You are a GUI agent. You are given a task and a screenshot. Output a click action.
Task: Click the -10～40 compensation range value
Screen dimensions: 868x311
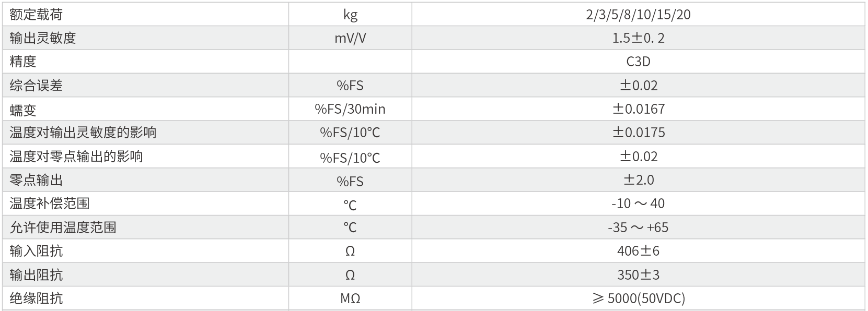point(638,204)
